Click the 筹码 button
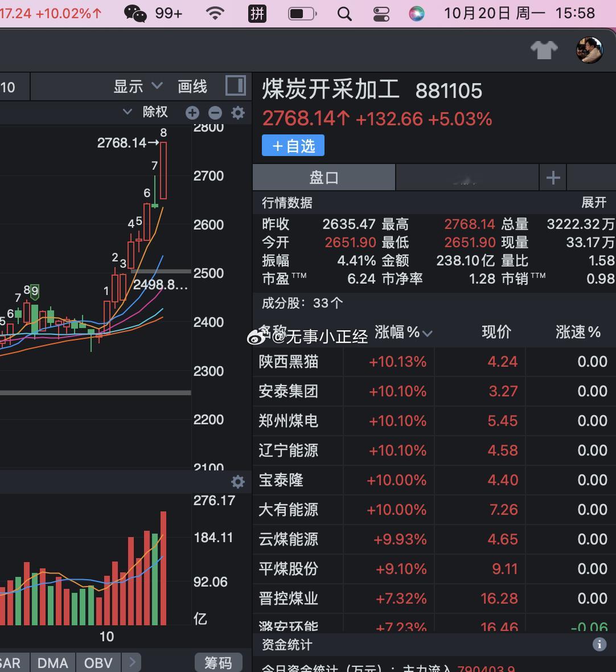 pos(219,663)
